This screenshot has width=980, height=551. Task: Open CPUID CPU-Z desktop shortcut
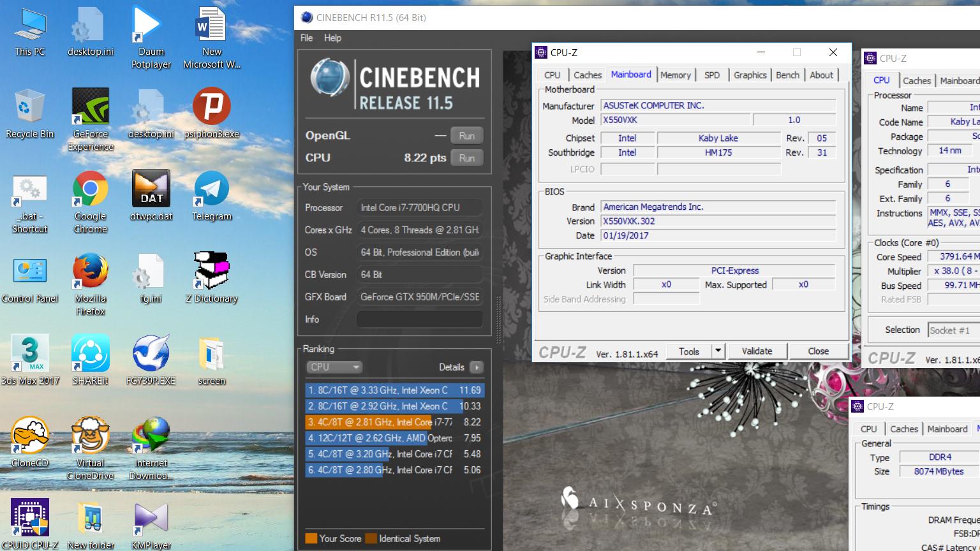click(30, 524)
